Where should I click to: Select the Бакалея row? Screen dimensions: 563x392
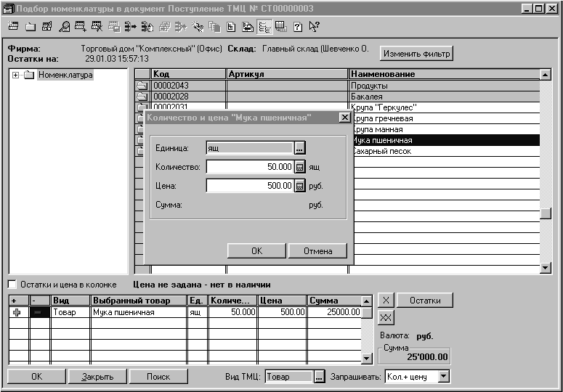[338, 97]
